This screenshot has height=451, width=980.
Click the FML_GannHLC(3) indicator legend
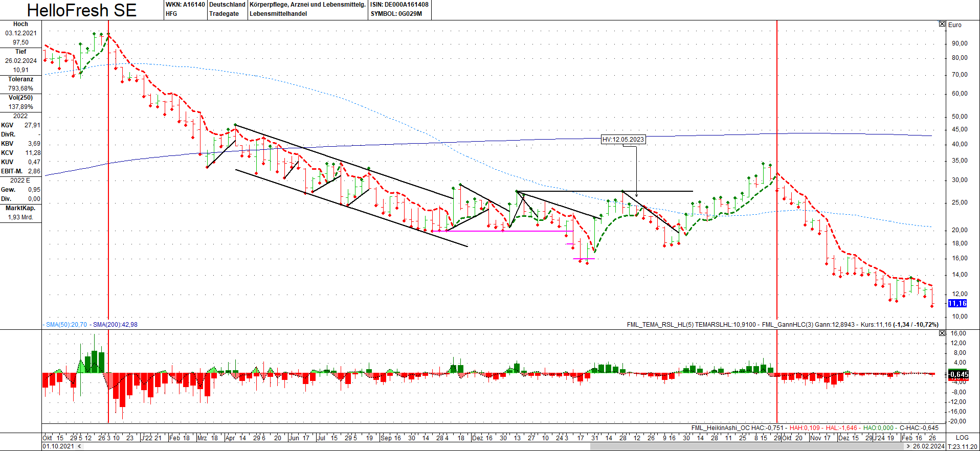[x=808, y=325]
